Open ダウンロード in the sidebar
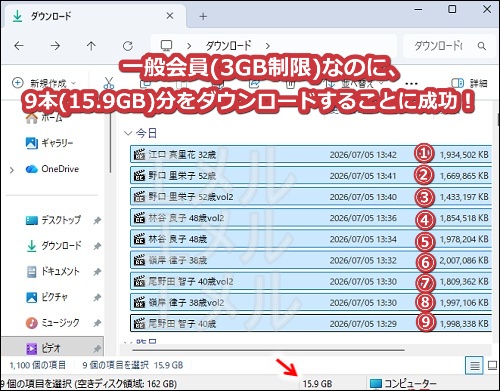 point(53,246)
